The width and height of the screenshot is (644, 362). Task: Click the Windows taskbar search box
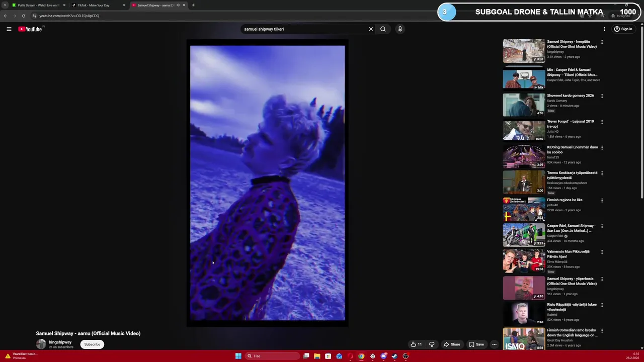273,356
